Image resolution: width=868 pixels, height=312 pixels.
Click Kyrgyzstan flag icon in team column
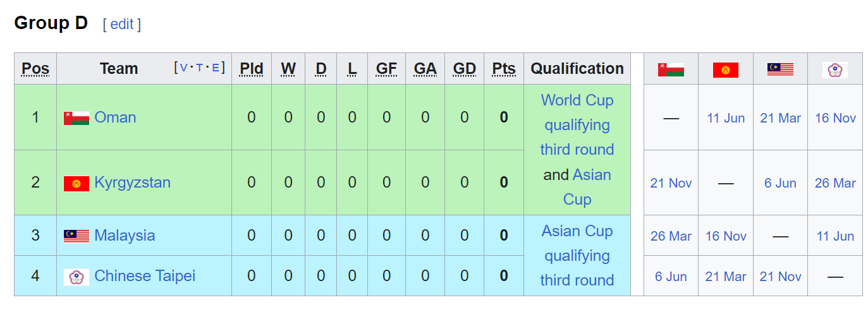[x=76, y=183]
